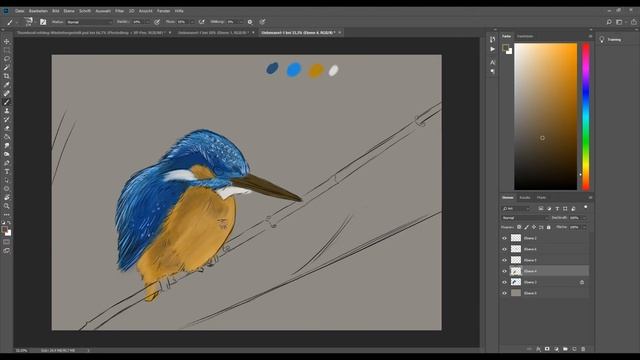Select the Move tool
This screenshot has height=360, width=640.
click(7, 41)
